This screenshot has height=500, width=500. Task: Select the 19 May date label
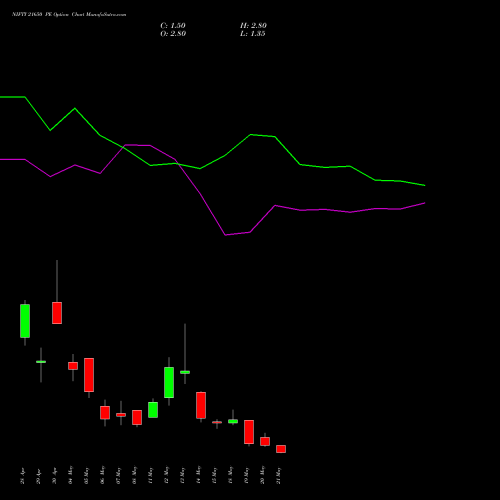246,475
